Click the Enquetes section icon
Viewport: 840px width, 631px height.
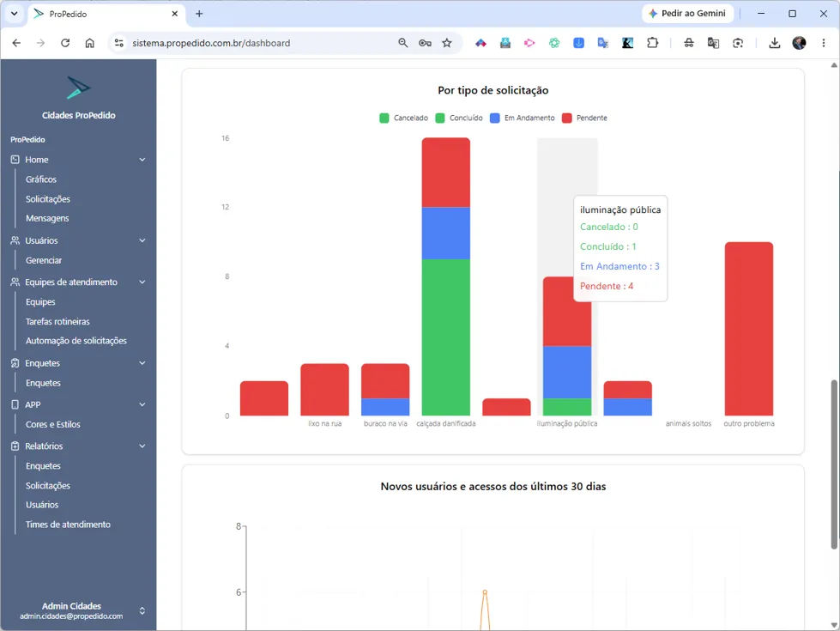coord(15,363)
